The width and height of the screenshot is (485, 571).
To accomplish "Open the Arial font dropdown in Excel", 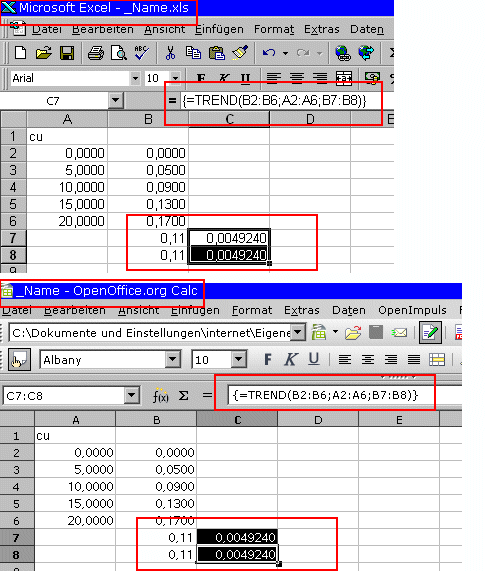I will [135, 78].
